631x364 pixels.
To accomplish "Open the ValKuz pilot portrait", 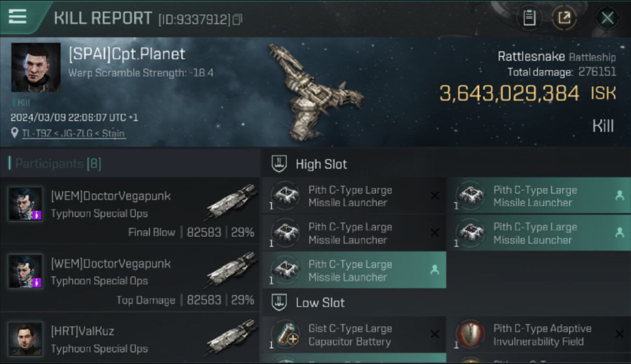I will (x=25, y=339).
